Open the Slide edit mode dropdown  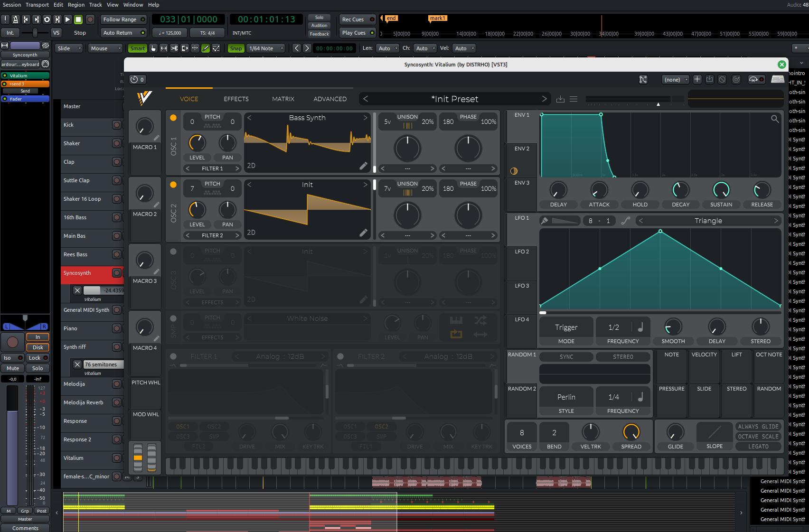pyautogui.click(x=69, y=48)
